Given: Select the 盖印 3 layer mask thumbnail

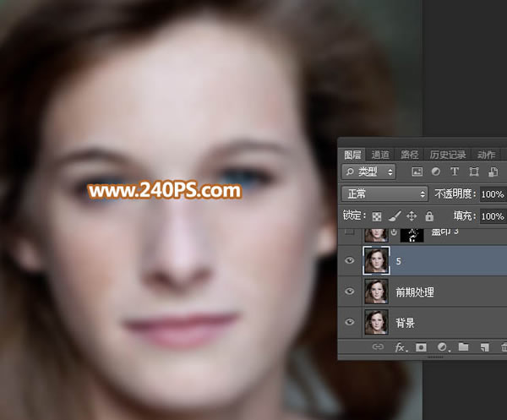Looking at the screenshot, I should [x=412, y=235].
